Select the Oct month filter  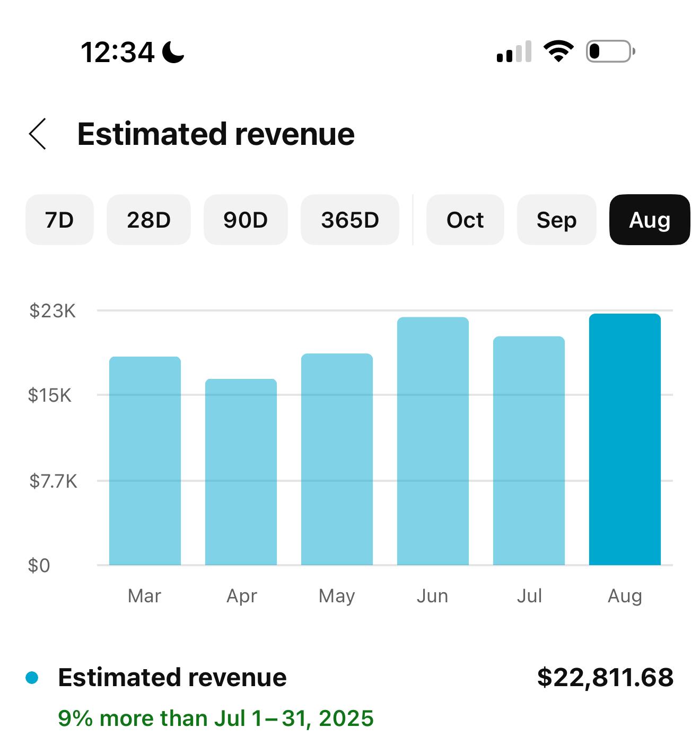[465, 220]
